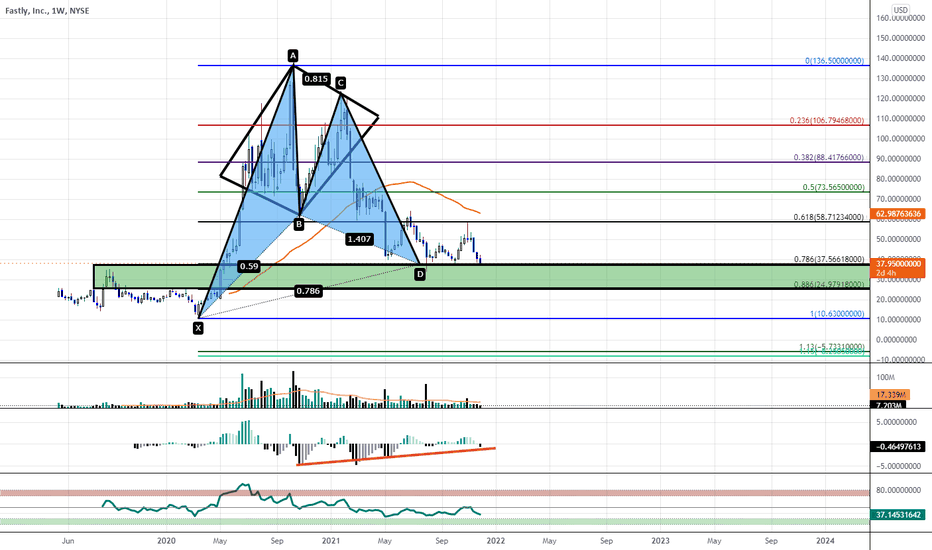
Task: Click the 2021 date axis label
Action: tap(331, 540)
